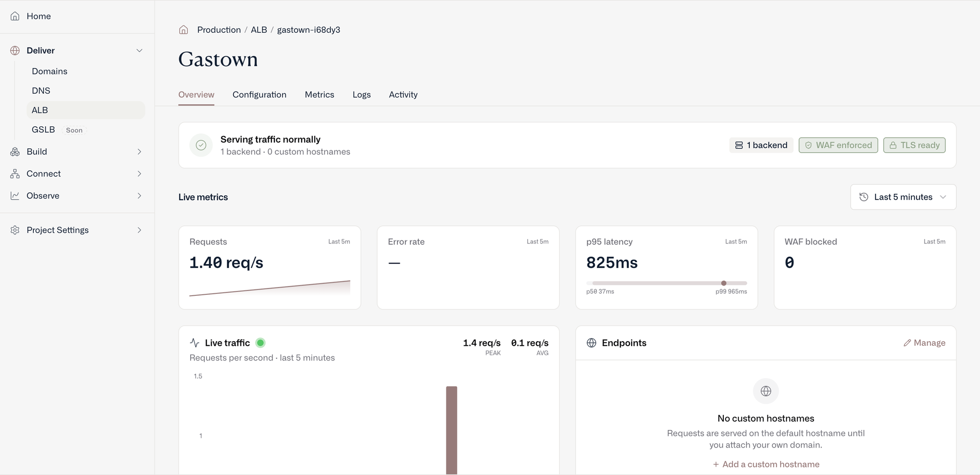
Task: Click the Requests sparkline chart
Action: pos(270,288)
